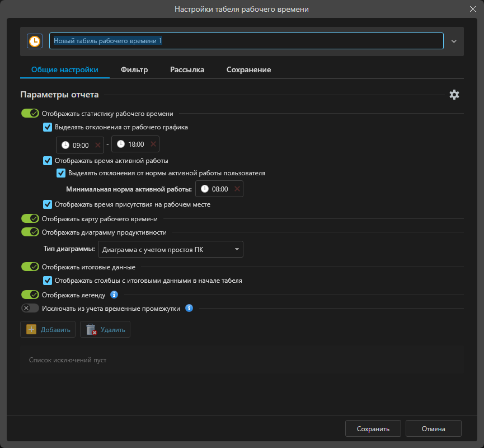Image resolution: width=484 pixels, height=448 pixels.
Task: Click the timesheet name input field
Action: [x=246, y=41]
